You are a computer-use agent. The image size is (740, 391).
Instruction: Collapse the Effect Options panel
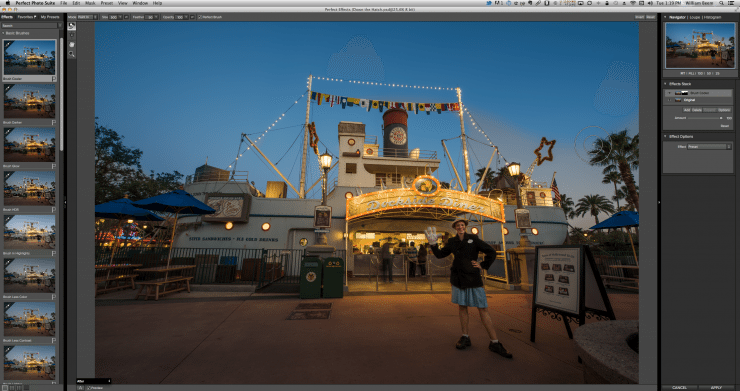tap(665, 136)
